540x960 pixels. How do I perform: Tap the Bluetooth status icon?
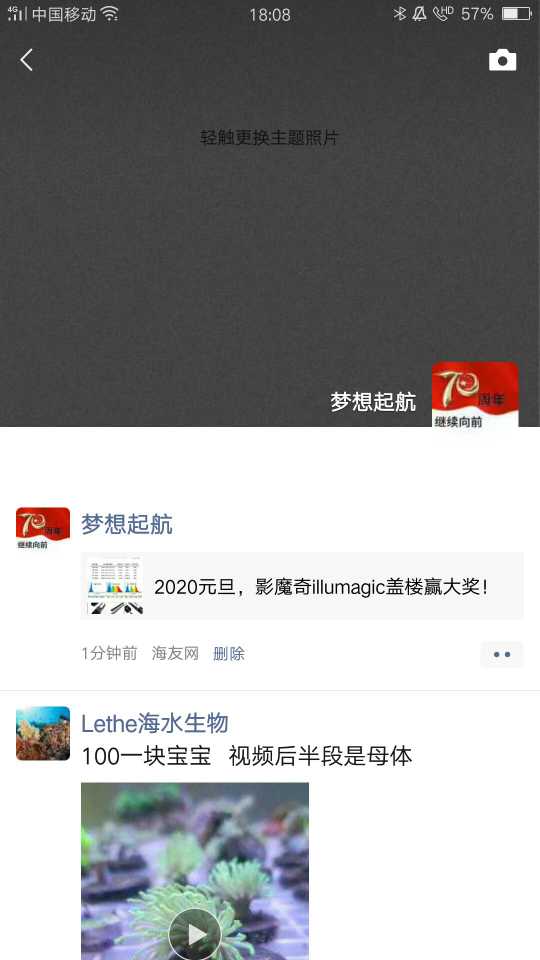click(399, 13)
